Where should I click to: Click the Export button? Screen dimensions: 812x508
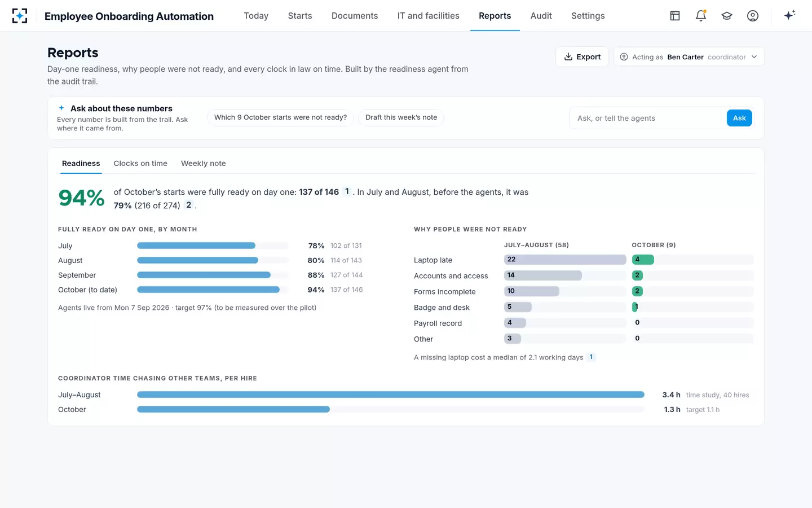coord(582,57)
